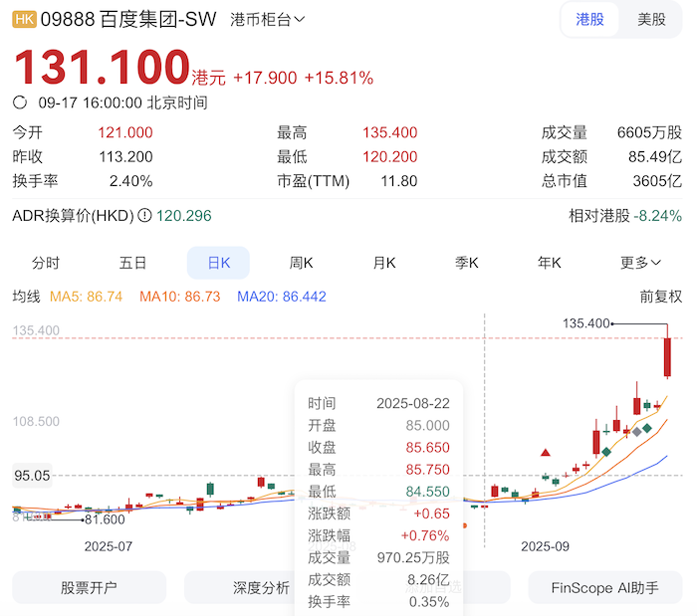
Task: Click the 2025-07 axis label
Action: point(109,546)
